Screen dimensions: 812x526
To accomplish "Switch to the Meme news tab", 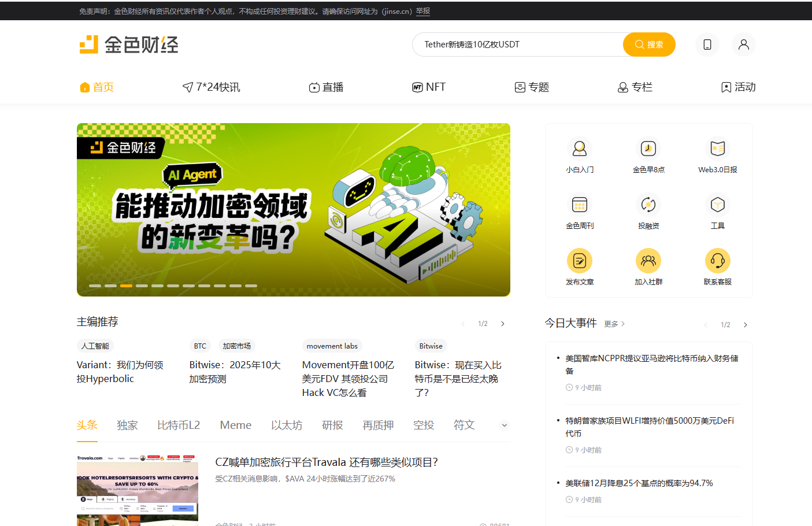I will click(x=235, y=425).
